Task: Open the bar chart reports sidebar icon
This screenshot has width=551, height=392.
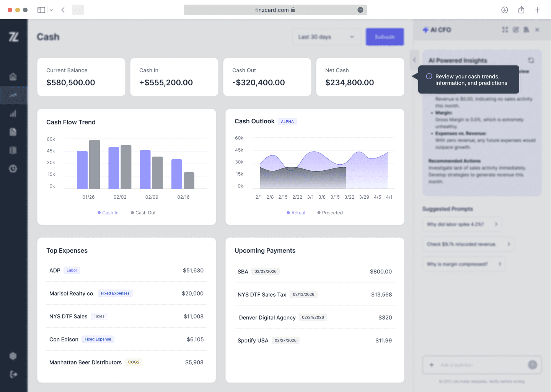Action: [13, 114]
